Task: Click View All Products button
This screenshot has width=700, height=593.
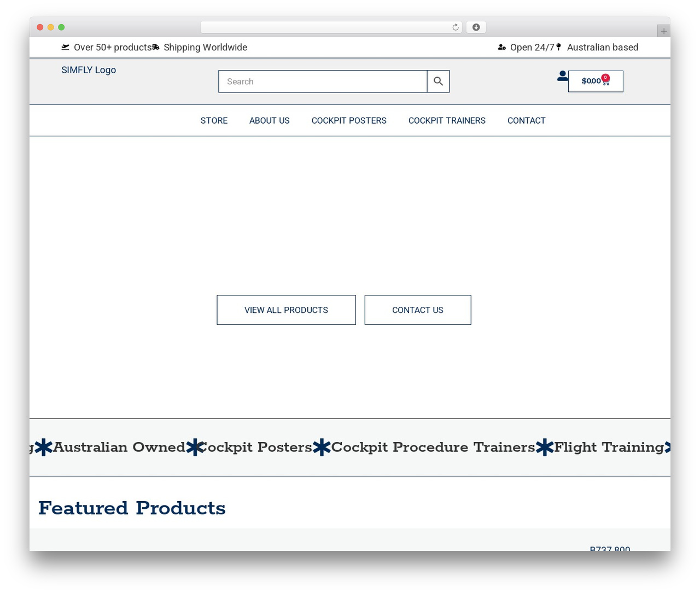Action: 287,310
